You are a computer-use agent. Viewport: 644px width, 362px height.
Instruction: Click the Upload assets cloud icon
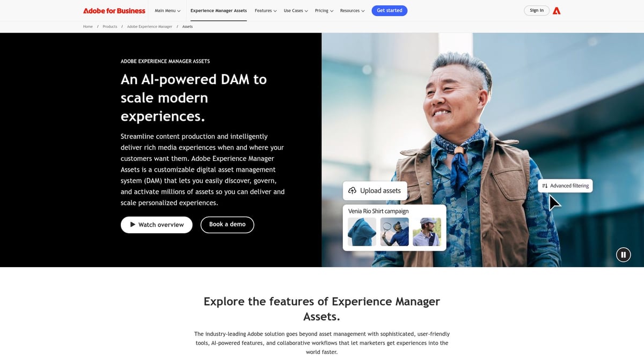pos(352,190)
